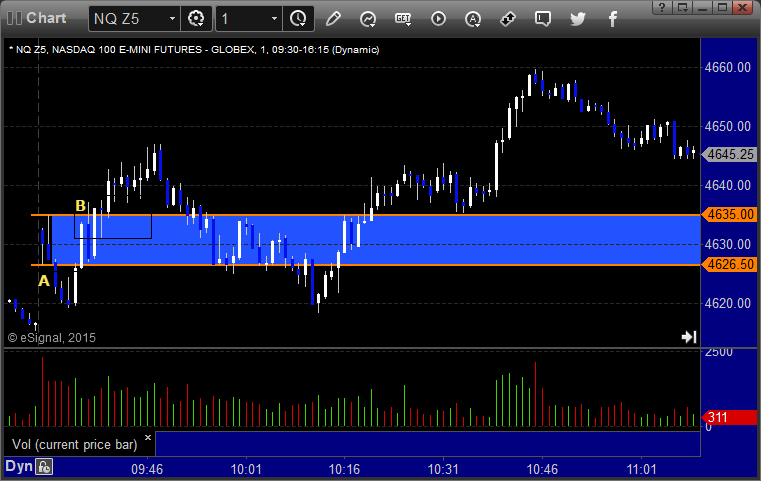Viewport: 761px width, 481px height.
Task: Minimize the chart window
Action: click(702, 7)
